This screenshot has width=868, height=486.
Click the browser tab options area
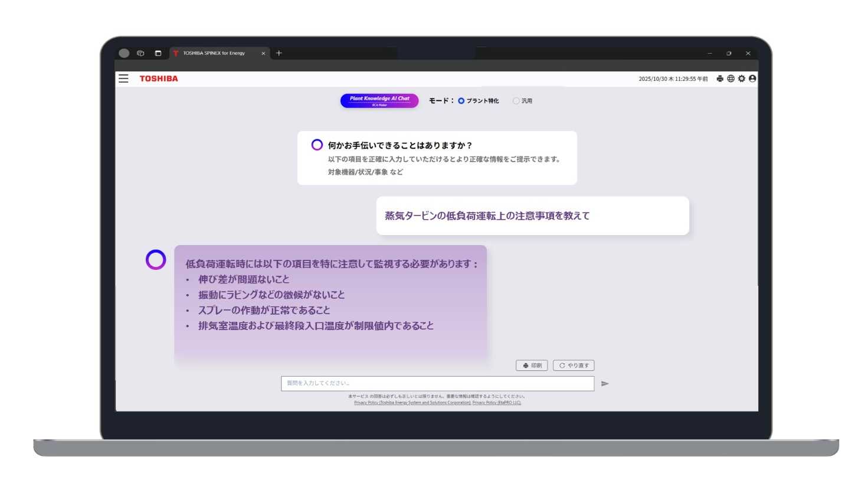coord(157,53)
